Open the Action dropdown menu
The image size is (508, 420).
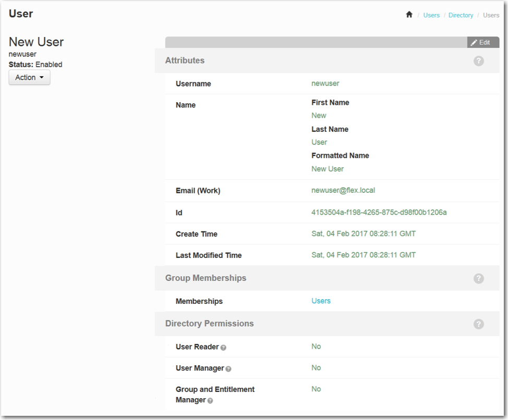(30, 78)
